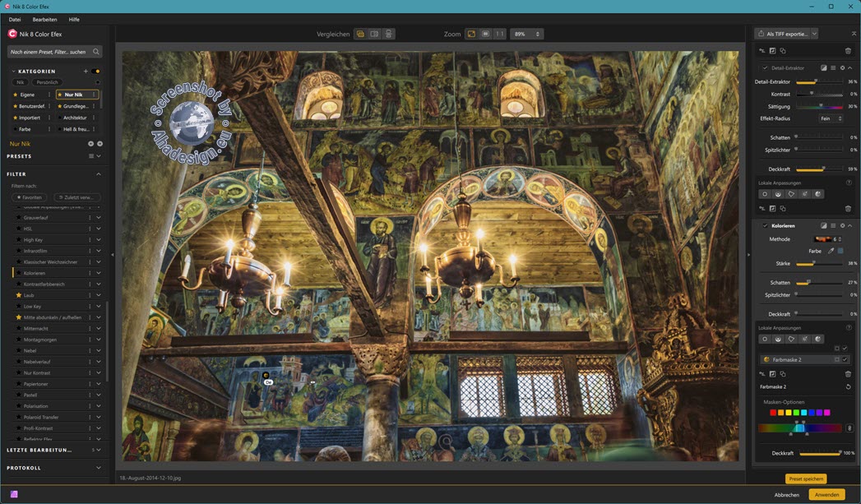The height and width of the screenshot is (504, 861).
Task: Open Kolorieren compare icon
Action: point(824,225)
